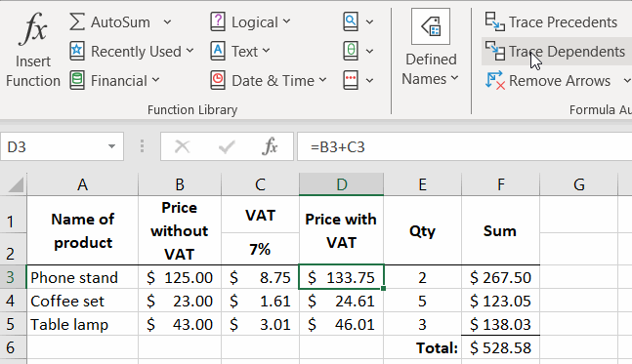Viewport: 632px width, 364px height.
Task: Expand the Math & Trig dropdown arrow
Action: point(369,52)
